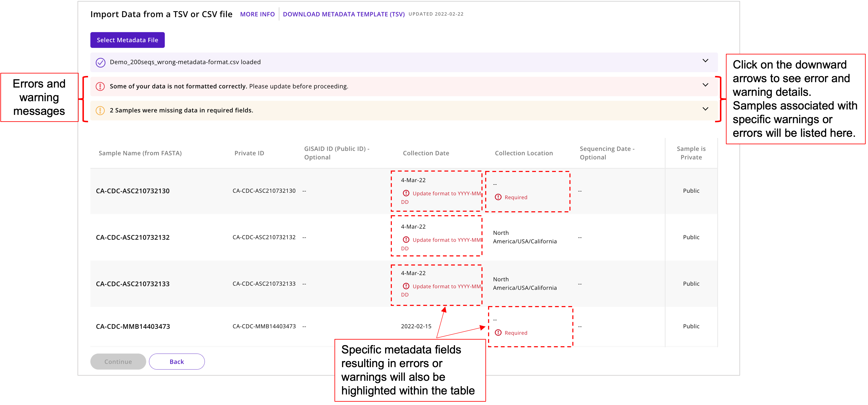This screenshot has height=405, width=868.
Task: Click '2 Samples were missing data' warning text
Action: 181,110
